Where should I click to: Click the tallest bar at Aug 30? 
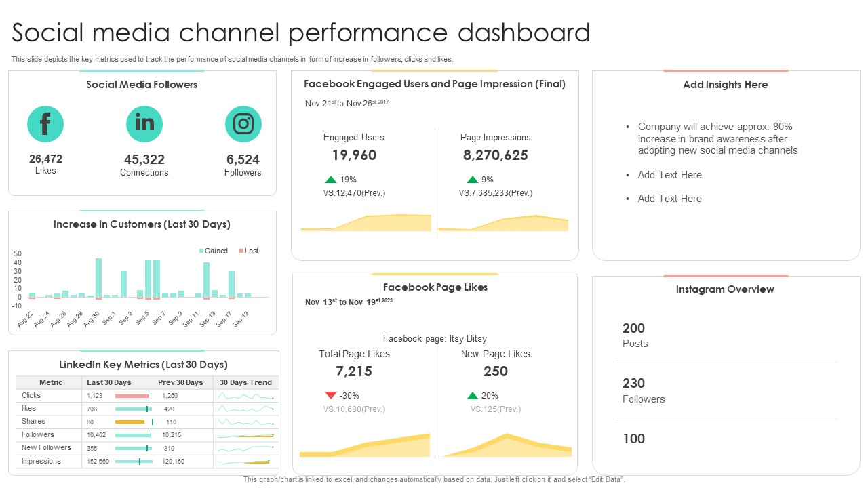[98, 278]
